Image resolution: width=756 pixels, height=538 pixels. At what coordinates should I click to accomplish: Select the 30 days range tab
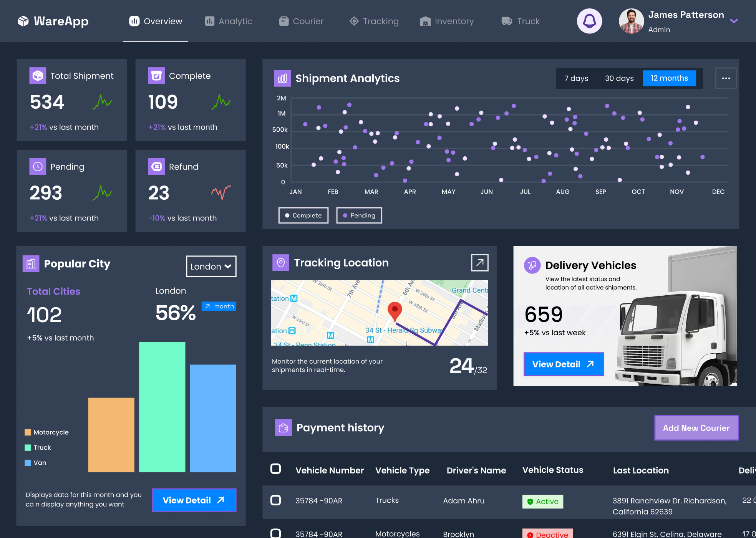click(x=619, y=78)
